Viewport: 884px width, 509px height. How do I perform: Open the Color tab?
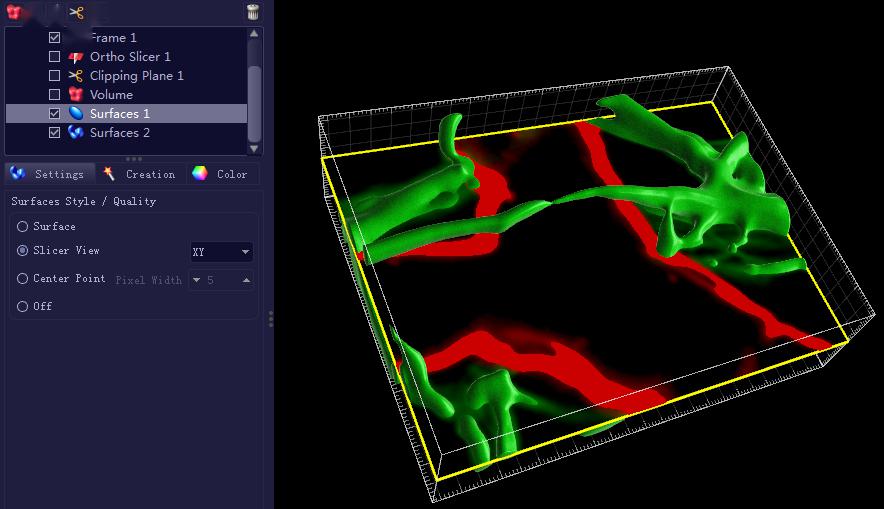(x=220, y=174)
